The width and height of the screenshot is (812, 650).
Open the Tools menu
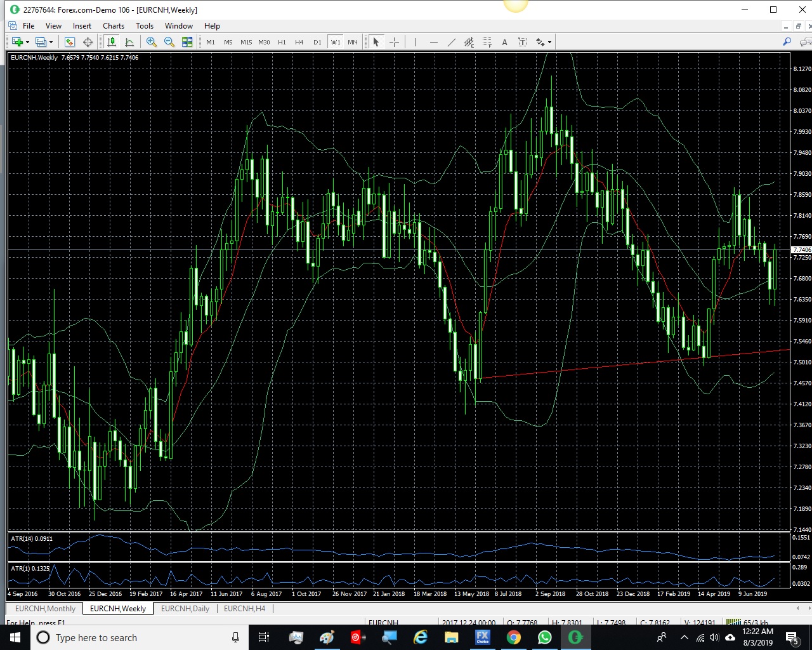pos(145,26)
